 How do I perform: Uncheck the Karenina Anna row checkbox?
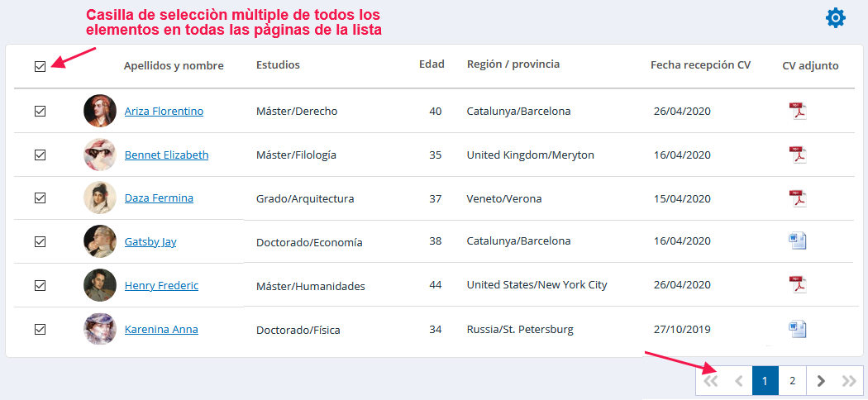click(x=40, y=329)
